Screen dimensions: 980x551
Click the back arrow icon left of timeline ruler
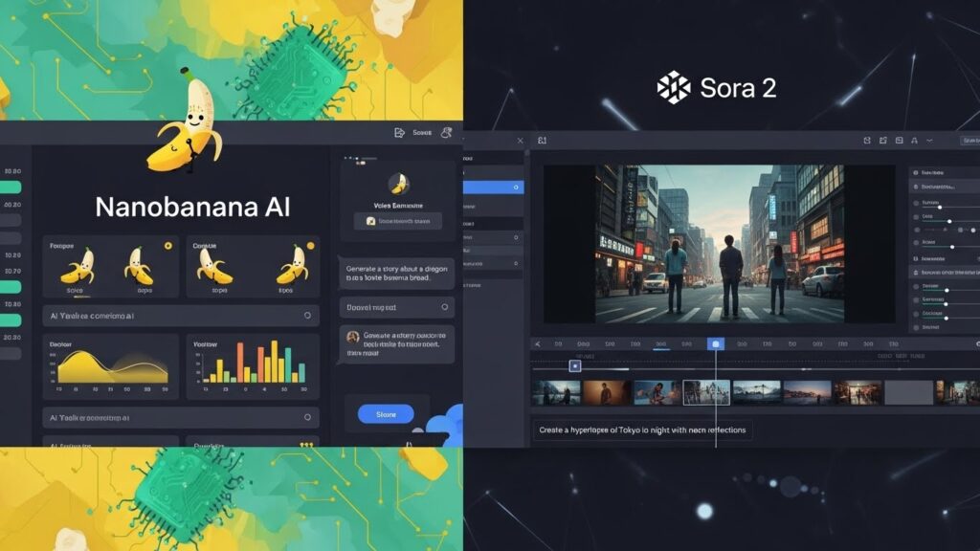[538, 343]
